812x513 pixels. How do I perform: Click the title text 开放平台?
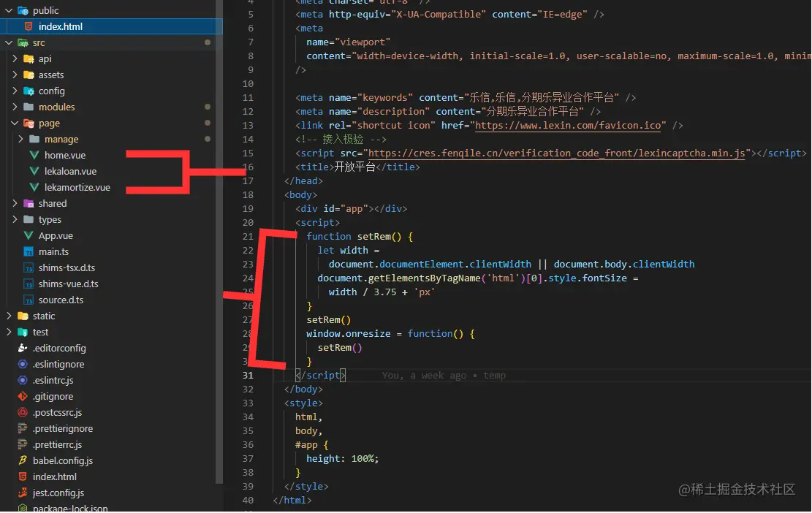click(354, 167)
